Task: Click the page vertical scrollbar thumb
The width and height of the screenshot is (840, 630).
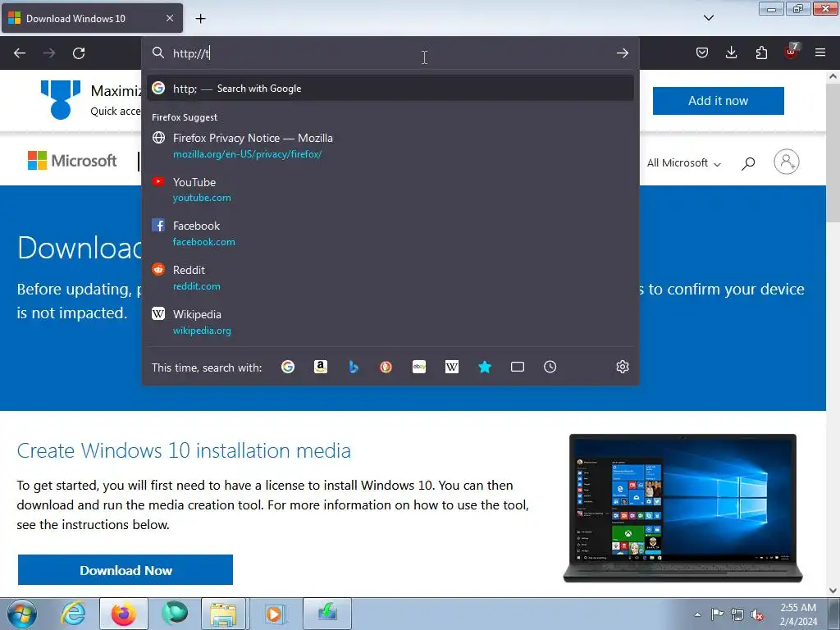Action: point(833,153)
